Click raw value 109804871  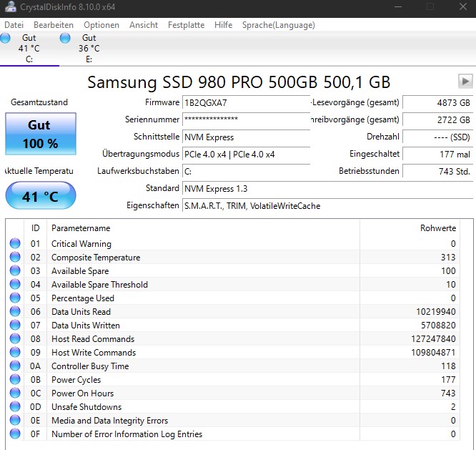click(433, 353)
